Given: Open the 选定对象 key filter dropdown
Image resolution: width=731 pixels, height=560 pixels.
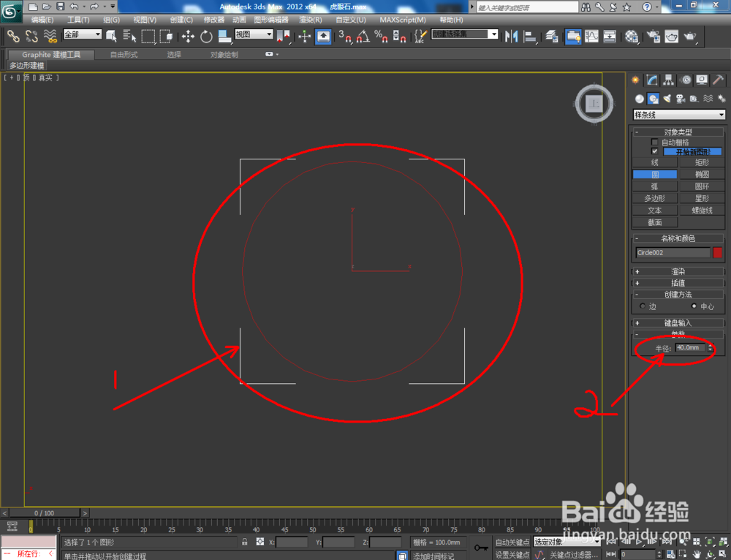Looking at the screenshot, I should click(567, 542).
